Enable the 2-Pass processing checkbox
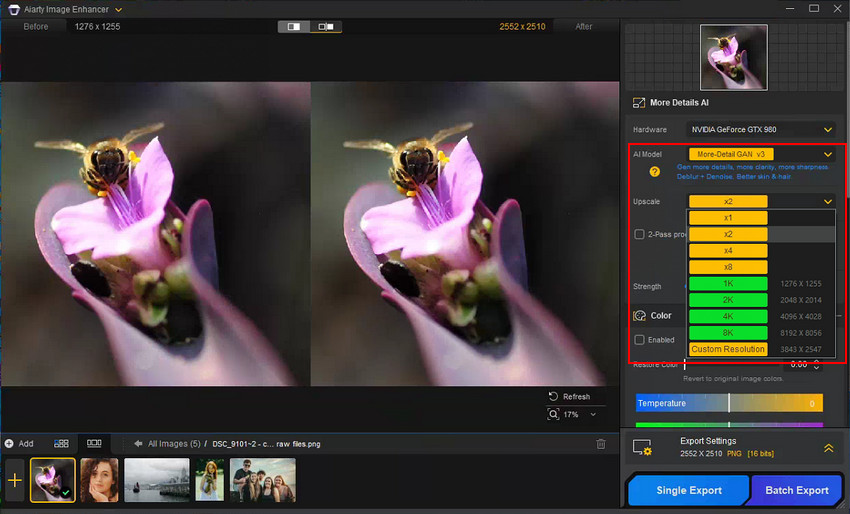The height and width of the screenshot is (514, 850). click(x=640, y=234)
